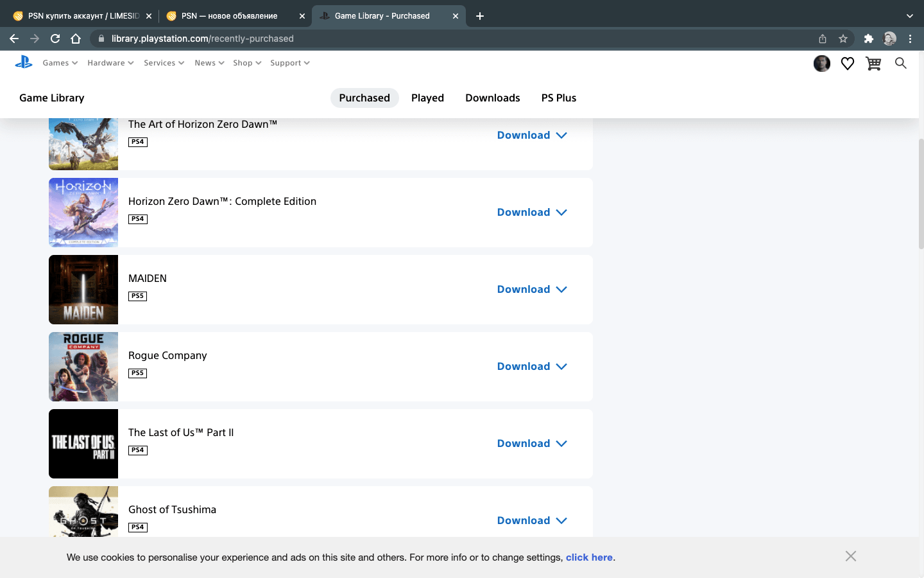Image resolution: width=924 pixels, height=578 pixels.
Task: Open the wishlist heart icon
Action: coord(847,64)
